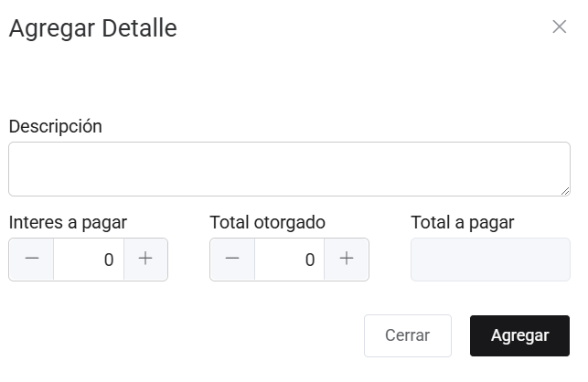Screen dimensions: 588x382
Task: Submit the detail using the dark Agregar button
Action: coord(519,335)
